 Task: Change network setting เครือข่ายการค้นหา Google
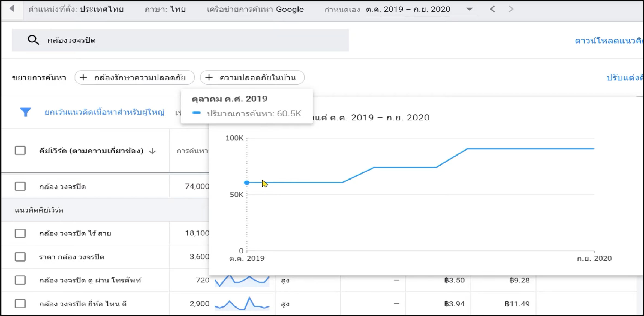click(x=255, y=9)
